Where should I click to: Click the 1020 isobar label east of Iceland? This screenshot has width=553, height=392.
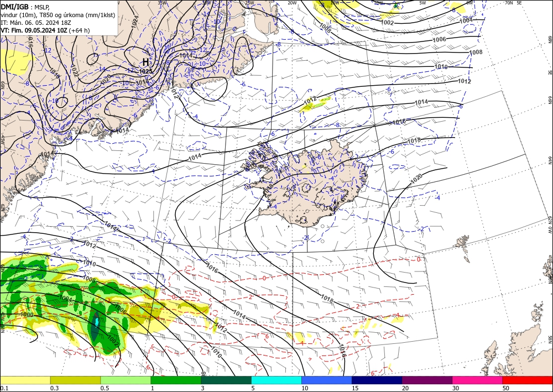[416, 179]
